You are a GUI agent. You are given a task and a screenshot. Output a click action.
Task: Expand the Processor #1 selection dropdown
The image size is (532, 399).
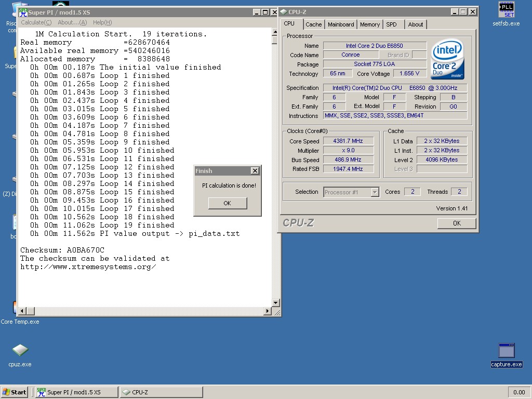coord(375,192)
